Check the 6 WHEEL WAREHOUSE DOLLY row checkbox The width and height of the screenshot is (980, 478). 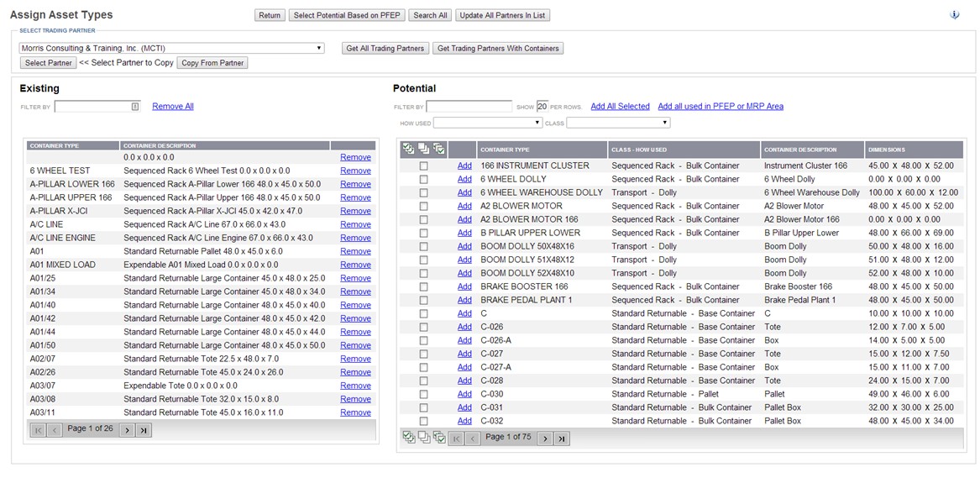coord(424,193)
